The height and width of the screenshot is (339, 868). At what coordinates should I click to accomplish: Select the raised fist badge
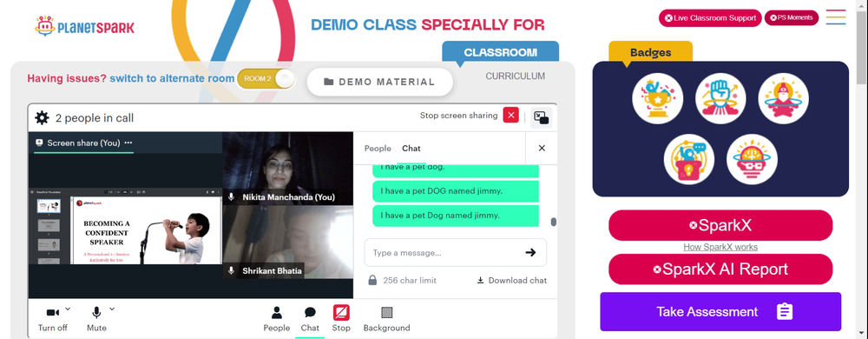[x=720, y=98]
